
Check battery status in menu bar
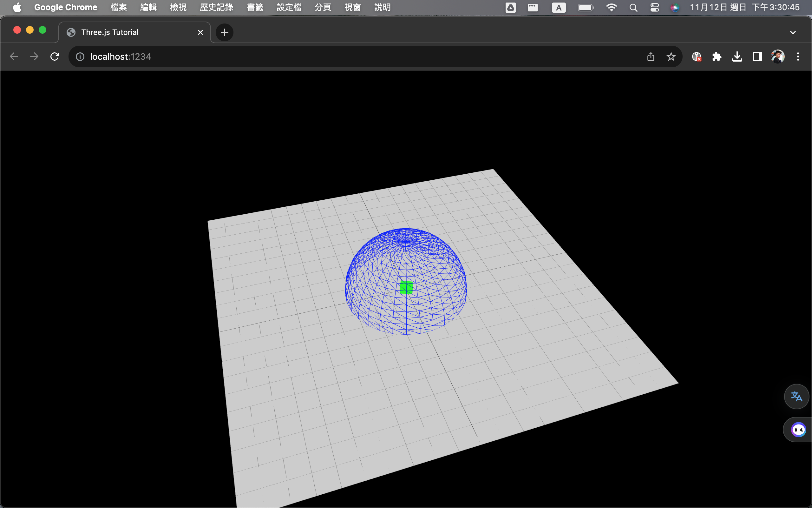tap(586, 7)
